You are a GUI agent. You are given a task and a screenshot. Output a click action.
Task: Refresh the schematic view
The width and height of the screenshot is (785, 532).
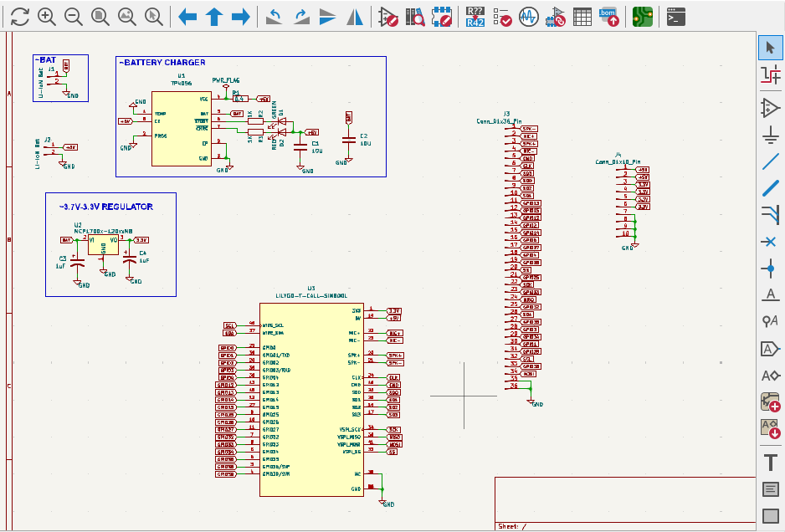coord(20,16)
